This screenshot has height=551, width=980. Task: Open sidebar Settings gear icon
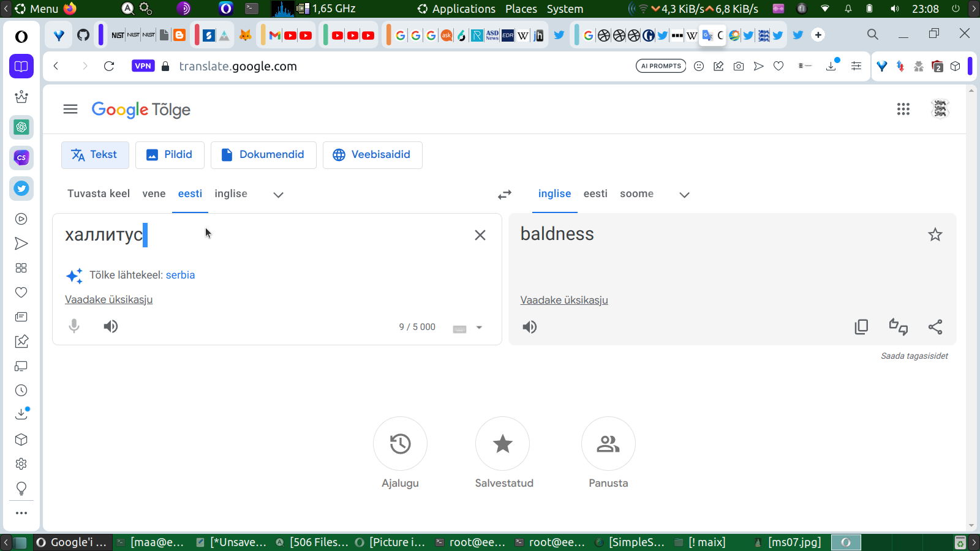pos(21,464)
